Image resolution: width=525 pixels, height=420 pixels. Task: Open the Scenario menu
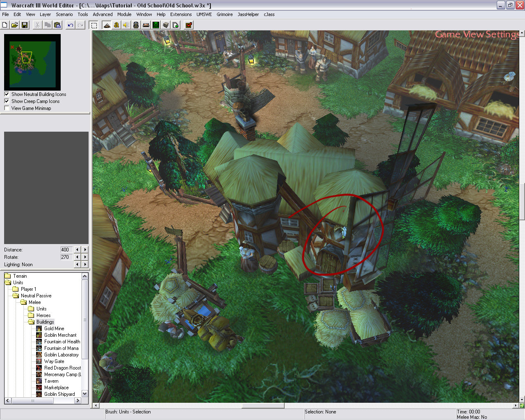(x=64, y=14)
